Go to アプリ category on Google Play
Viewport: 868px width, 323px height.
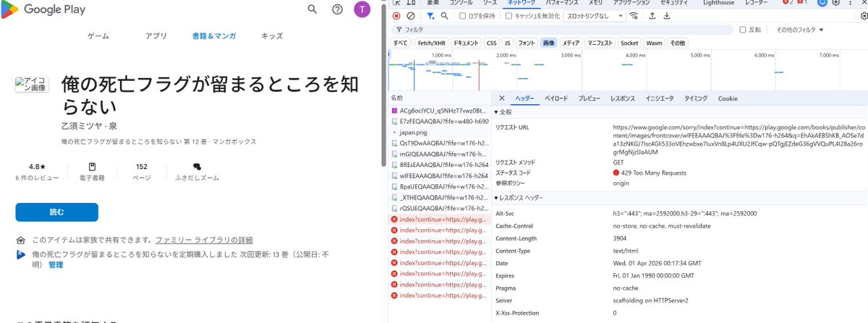(x=156, y=36)
